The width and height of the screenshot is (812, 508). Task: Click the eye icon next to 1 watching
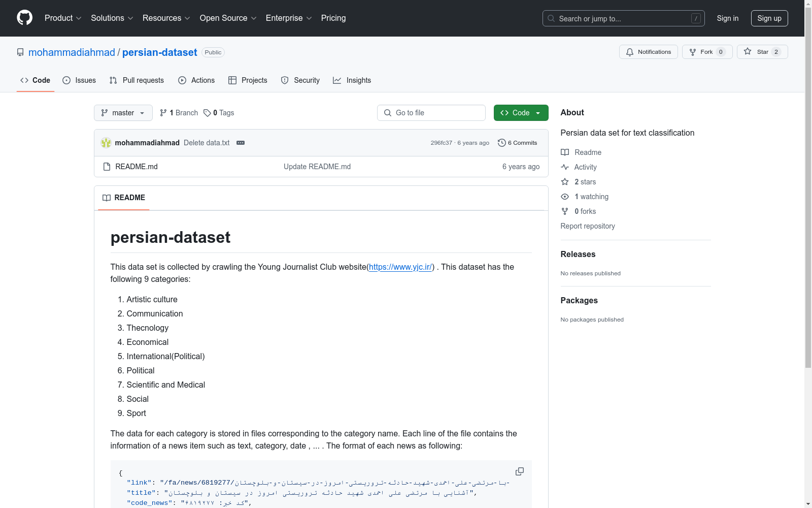[565, 197]
